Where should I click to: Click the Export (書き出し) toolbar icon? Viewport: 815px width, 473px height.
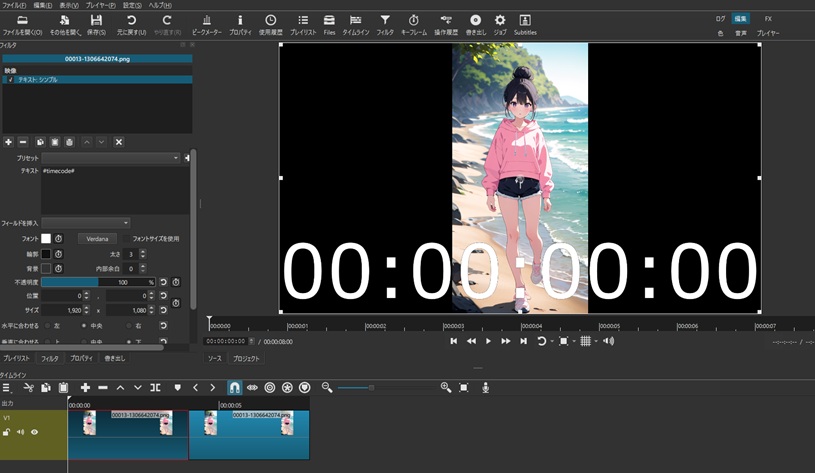point(474,24)
